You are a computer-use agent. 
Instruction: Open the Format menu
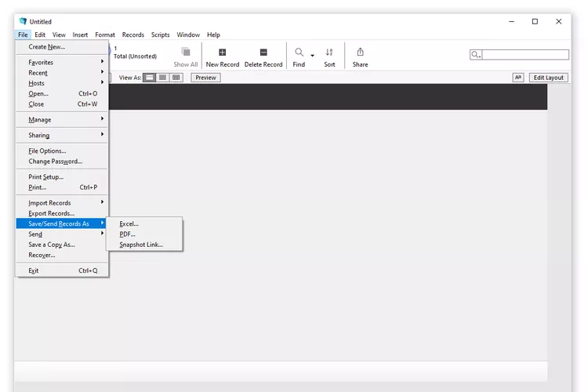(x=105, y=34)
